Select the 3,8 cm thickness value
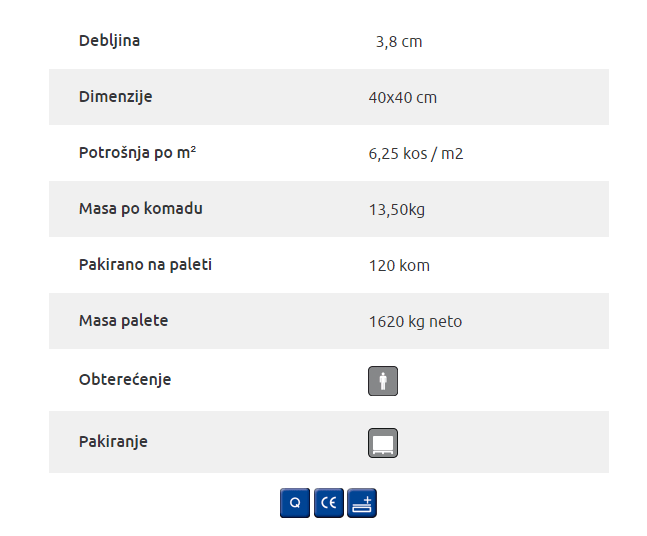 point(399,42)
